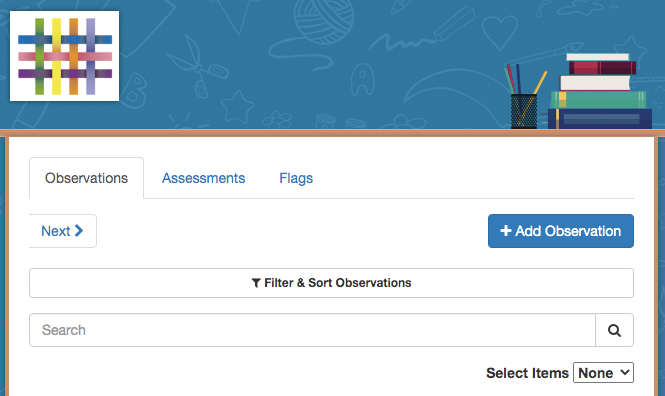Switch to the Flags tab
The height and width of the screenshot is (396, 665).
(x=296, y=178)
